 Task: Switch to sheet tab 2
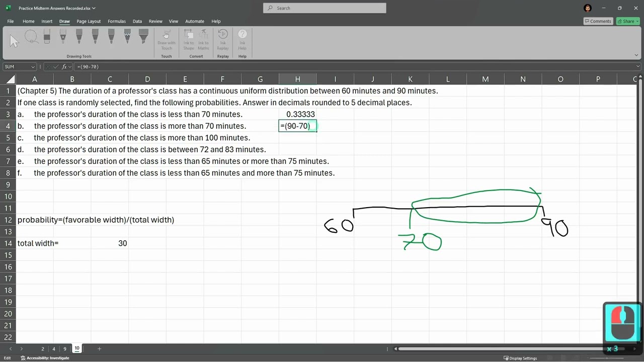pyautogui.click(x=43, y=348)
